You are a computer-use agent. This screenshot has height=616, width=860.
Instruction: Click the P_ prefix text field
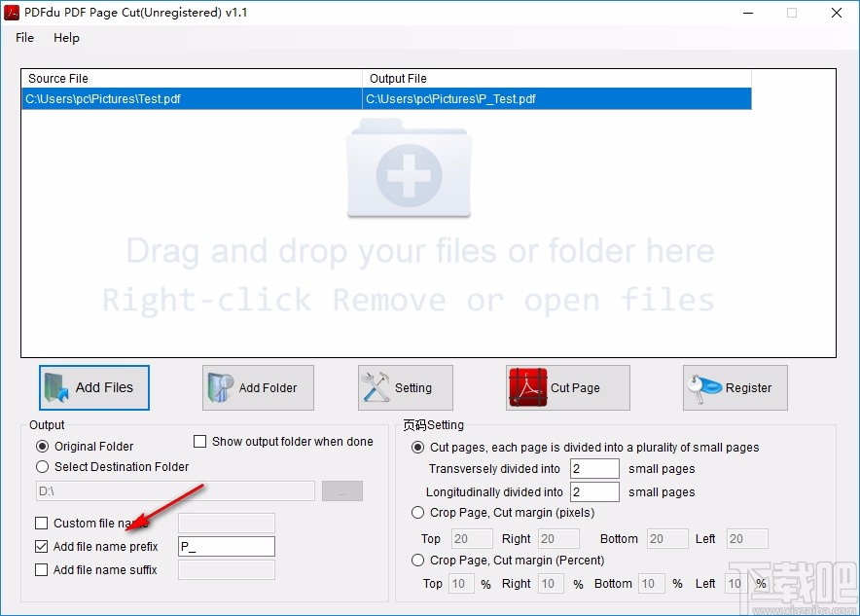tap(226, 546)
